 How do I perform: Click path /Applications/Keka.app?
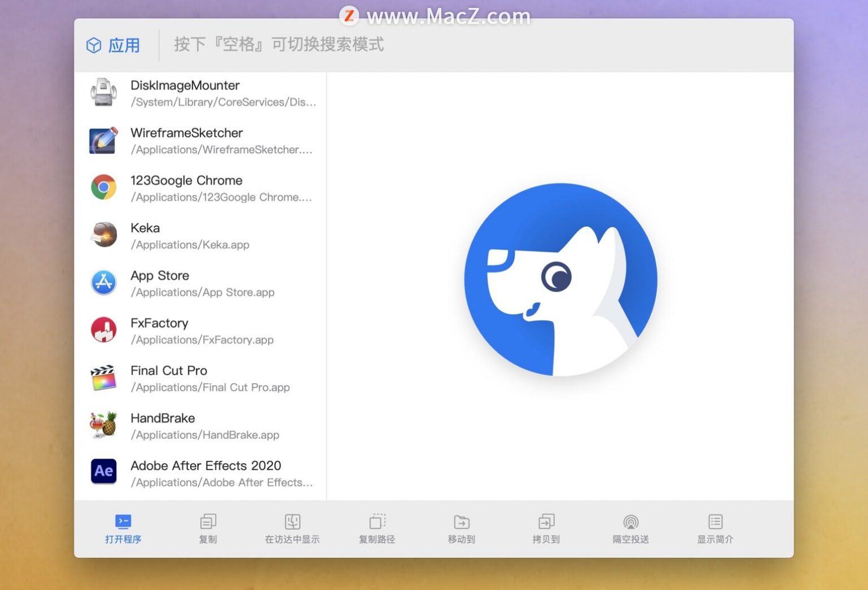tap(190, 245)
